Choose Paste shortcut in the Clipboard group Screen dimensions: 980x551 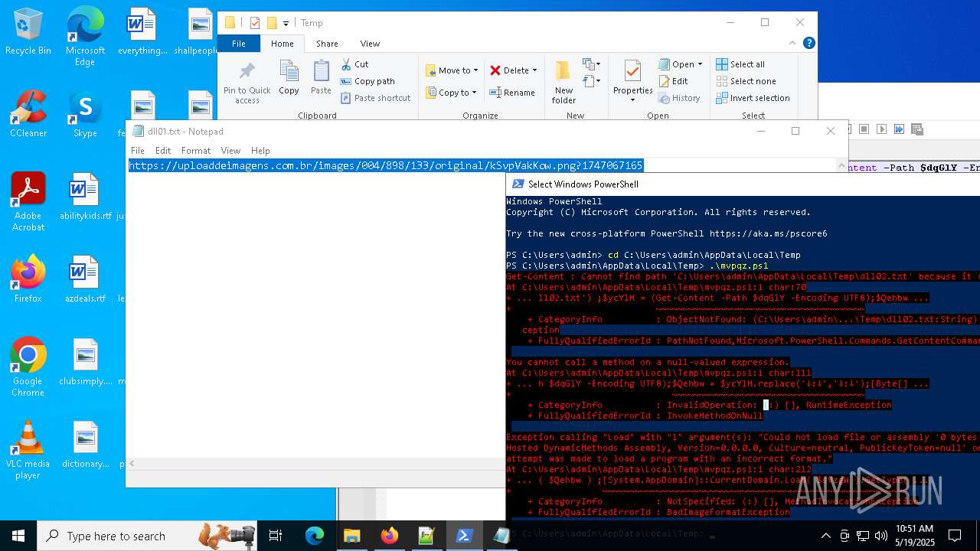click(375, 98)
